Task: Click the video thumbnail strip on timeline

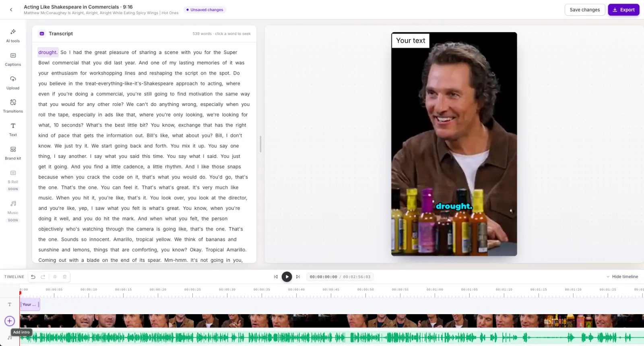Action: [332, 321]
